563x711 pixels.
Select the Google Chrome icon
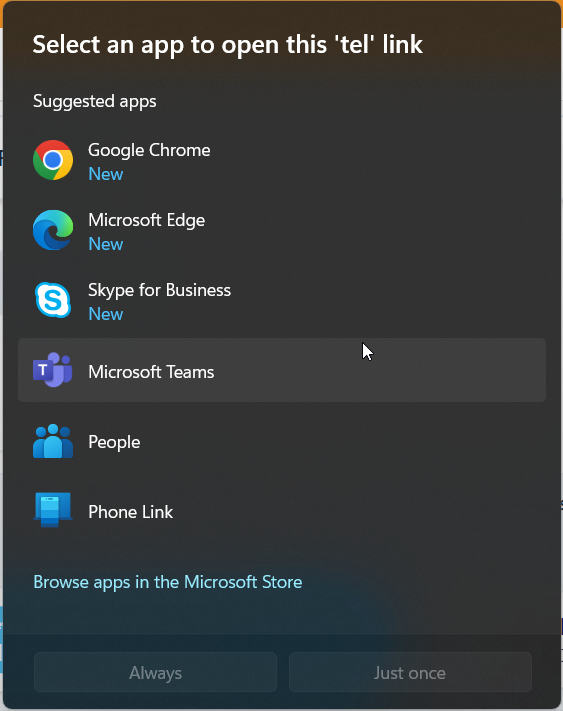tap(53, 160)
